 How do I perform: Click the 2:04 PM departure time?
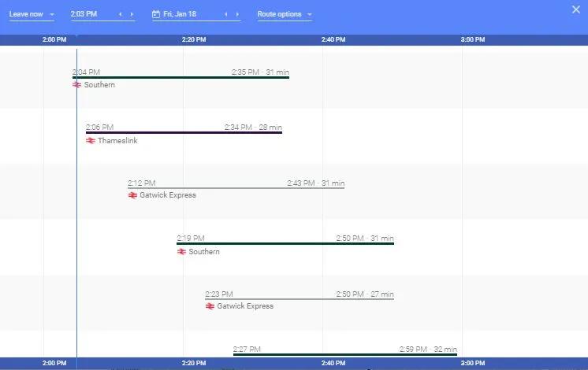point(86,72)
